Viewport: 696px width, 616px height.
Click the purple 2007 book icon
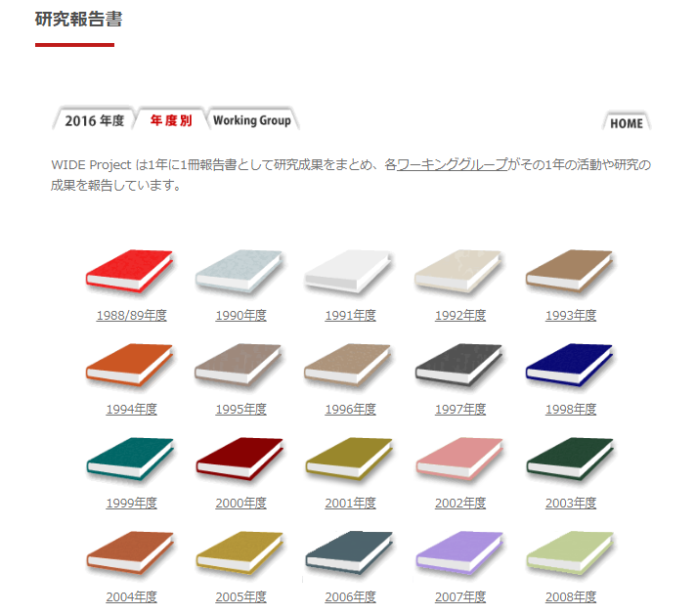tap(459, 552)
